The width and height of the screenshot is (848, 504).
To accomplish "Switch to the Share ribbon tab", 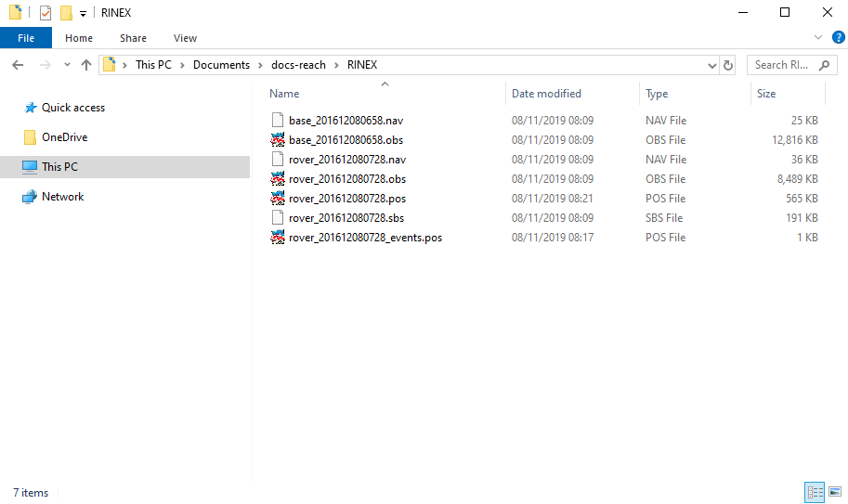I will point(133,38).
